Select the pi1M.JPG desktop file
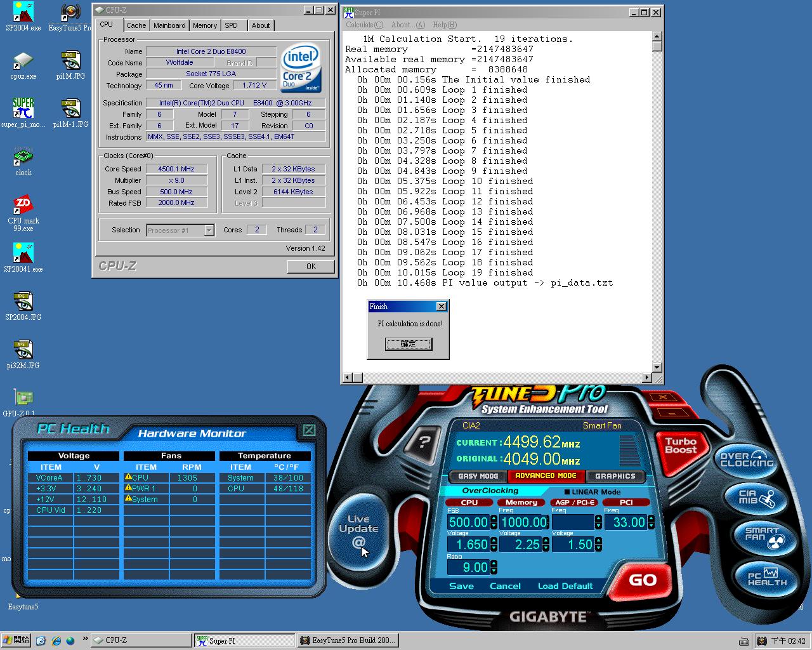The height and width of the screenshot is (650, 812). [70, 65]
